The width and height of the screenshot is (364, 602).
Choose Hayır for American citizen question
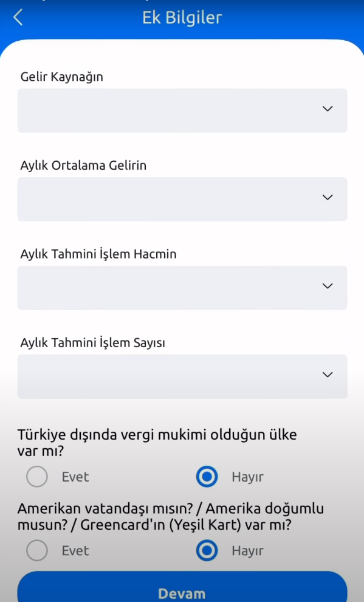pos(207,550)
